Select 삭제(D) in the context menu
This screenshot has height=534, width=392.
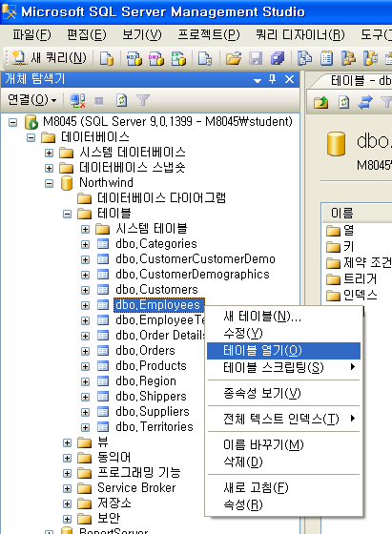[283, 462]
